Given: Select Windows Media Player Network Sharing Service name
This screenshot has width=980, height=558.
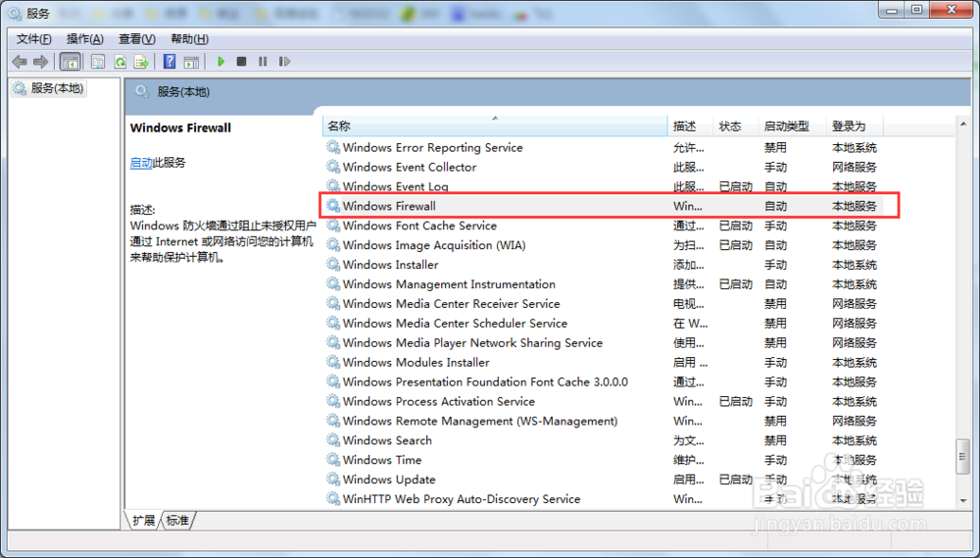Looking at the screenshot, I should point(472,343).
